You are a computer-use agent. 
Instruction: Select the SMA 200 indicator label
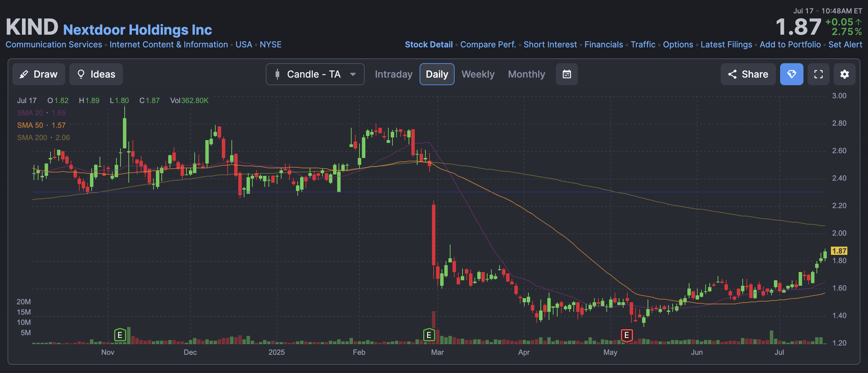pyautogui.click(x=32, y=138)
